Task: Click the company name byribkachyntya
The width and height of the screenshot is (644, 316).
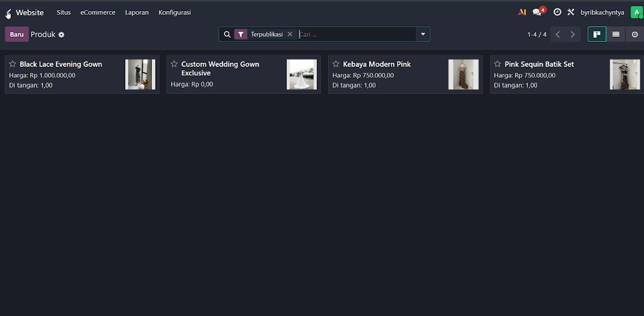Action: point(602,12)
